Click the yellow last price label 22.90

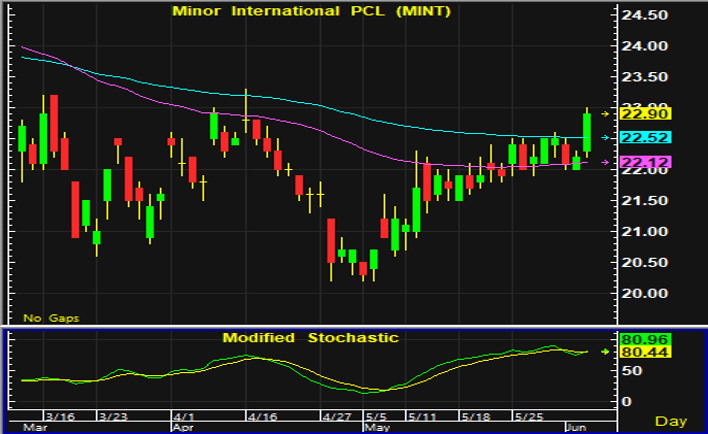[x=645, y=114]
